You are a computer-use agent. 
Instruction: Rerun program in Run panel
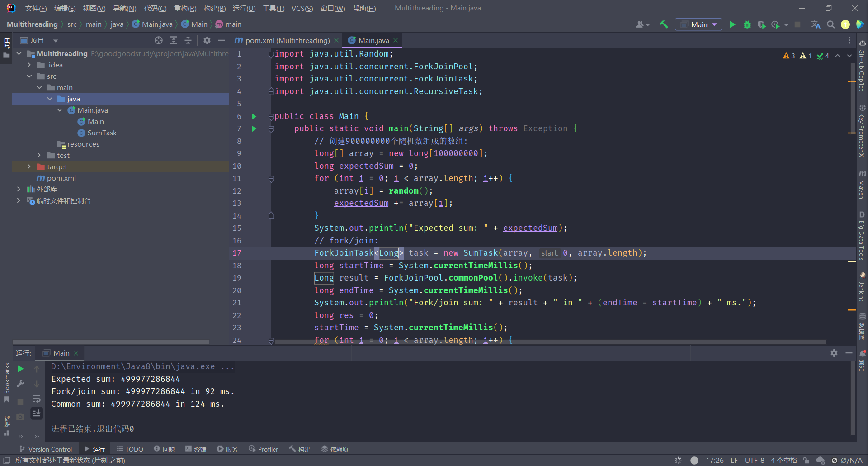click(x=20, y=369)
